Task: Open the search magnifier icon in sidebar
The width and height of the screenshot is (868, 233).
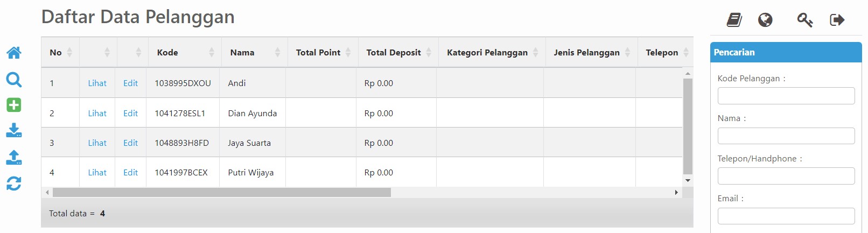Action: coord(14,80)
